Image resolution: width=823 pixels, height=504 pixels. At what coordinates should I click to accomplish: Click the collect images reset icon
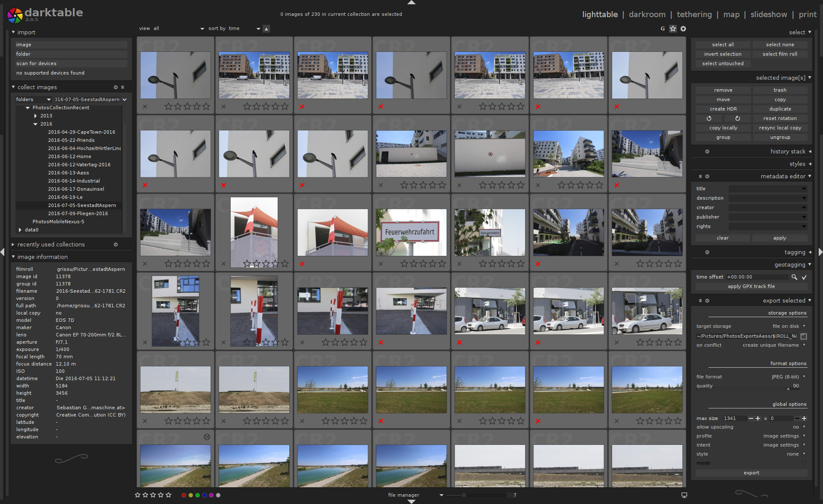pyautogui.click(x=116, y=87)
